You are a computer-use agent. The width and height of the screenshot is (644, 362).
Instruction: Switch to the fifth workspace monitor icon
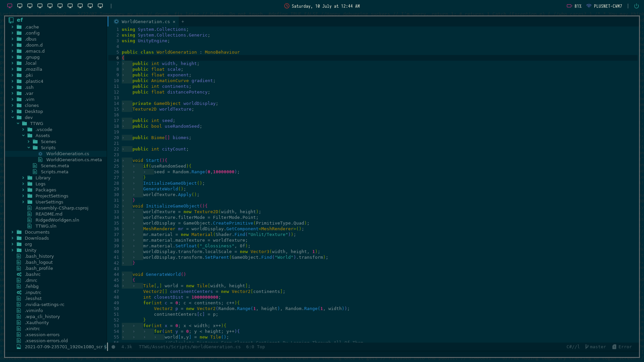tap(50, 6)
